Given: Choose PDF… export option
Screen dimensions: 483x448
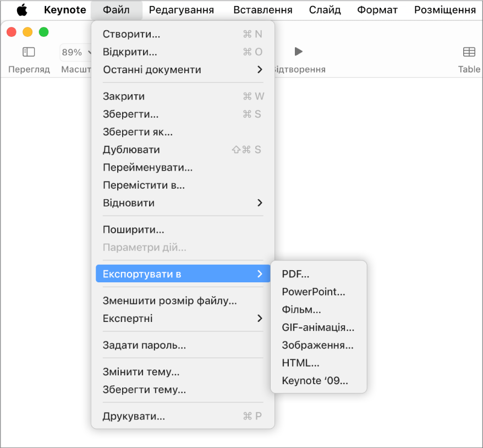Looking at the screenshot, I should point(296,274).
